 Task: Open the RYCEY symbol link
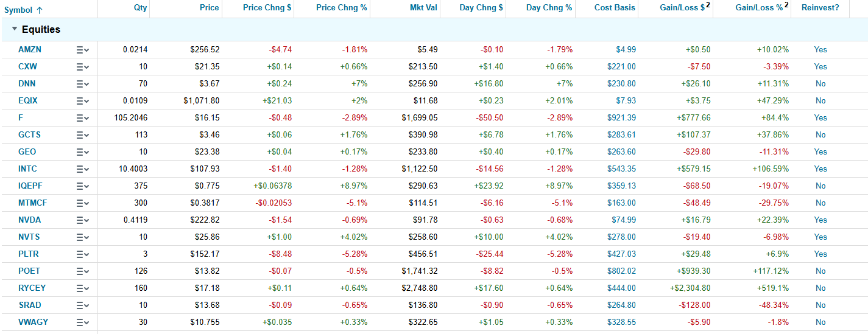(32, 288)
